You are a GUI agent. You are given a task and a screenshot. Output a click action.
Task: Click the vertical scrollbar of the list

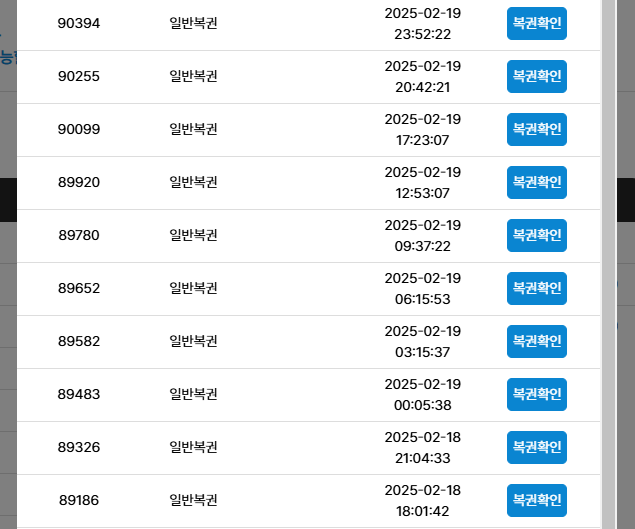coord(609,264)
